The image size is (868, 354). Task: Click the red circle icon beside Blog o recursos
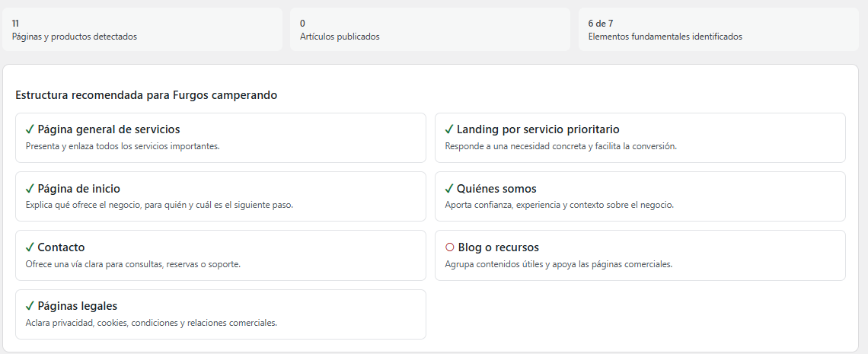(449, 247)
